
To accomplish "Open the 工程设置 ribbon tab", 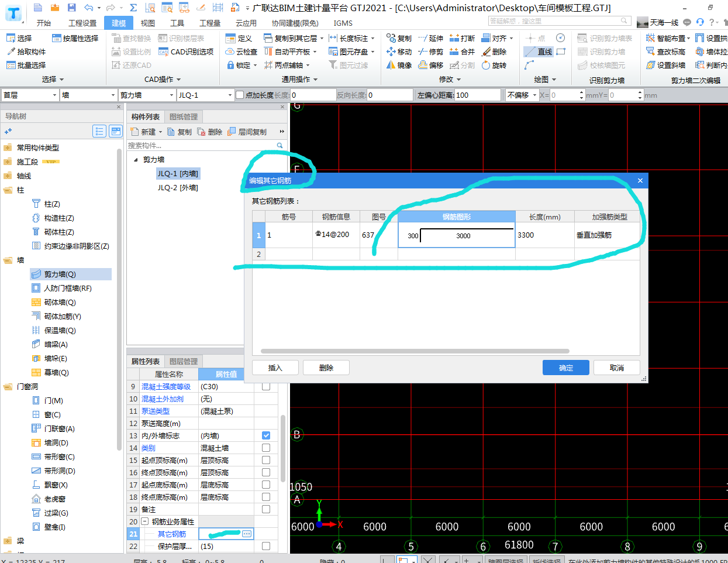I will [82, 23].
